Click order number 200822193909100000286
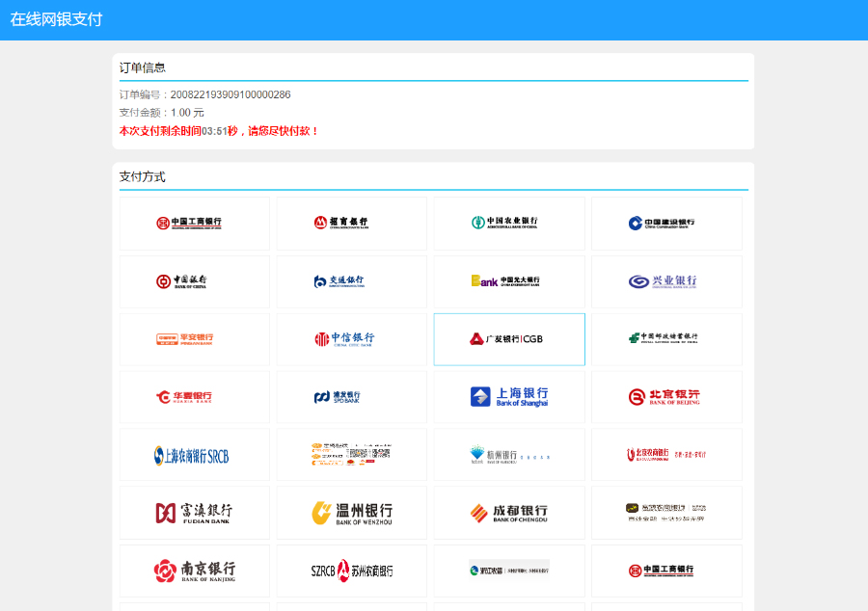The width and height of the screenshot is (868, 611). (x=231, y=94)
